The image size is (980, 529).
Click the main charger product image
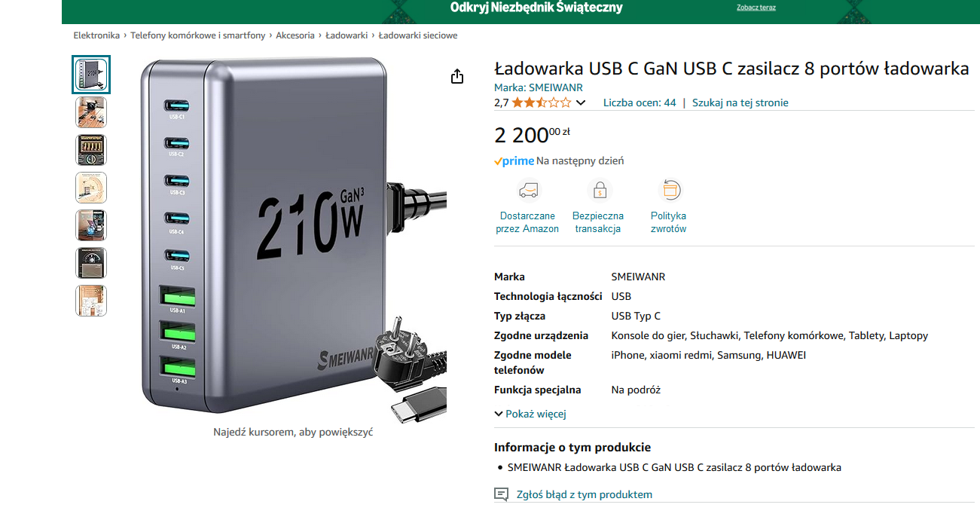pyautogui.click(x=295, y=237)
